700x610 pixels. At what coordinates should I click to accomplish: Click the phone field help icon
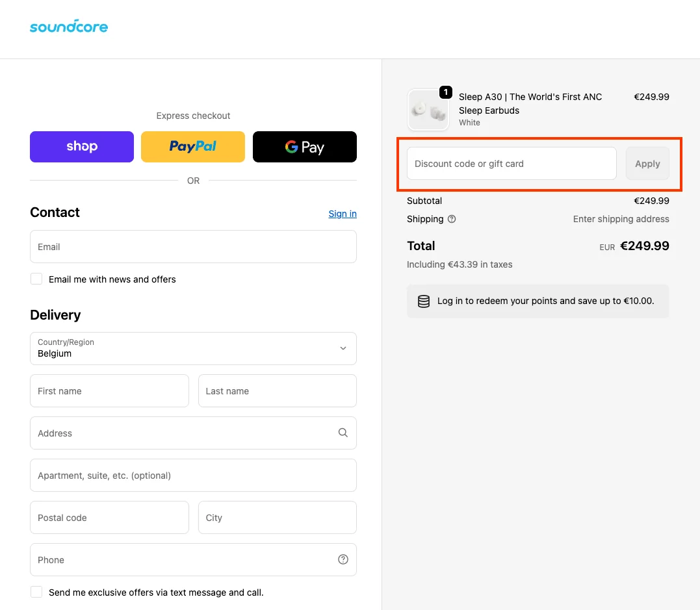(343, 559)
